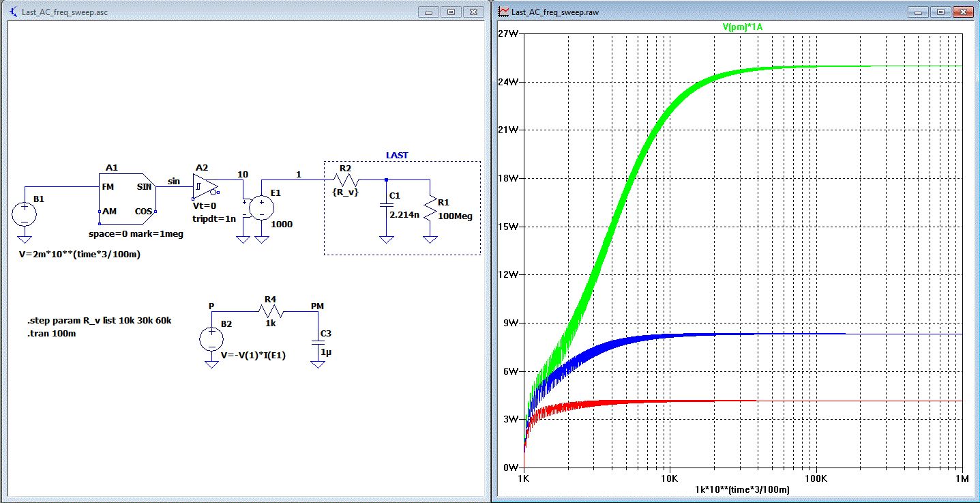Screen dimensions: 980x503
Task: Click the horizontal axis label 1k*10**(time*3/100m)
Action: [x=742, y=489]
